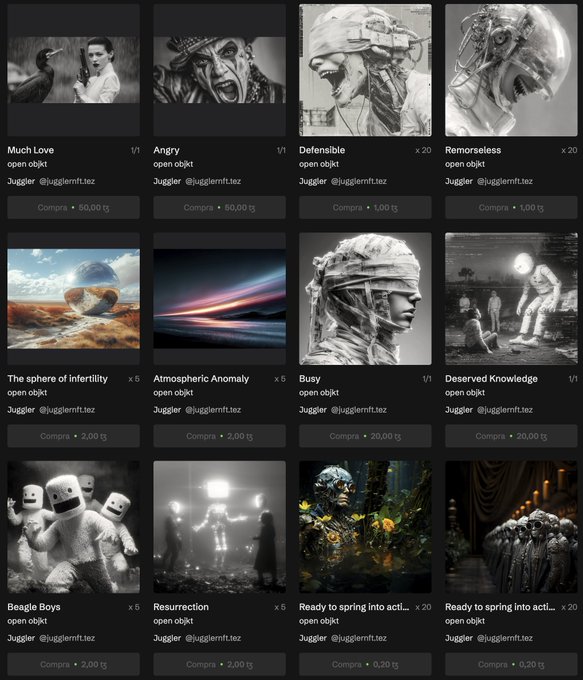Click Compra button under Much Love
The height and width of the screenshot is (680, 583).
point(73,207)
